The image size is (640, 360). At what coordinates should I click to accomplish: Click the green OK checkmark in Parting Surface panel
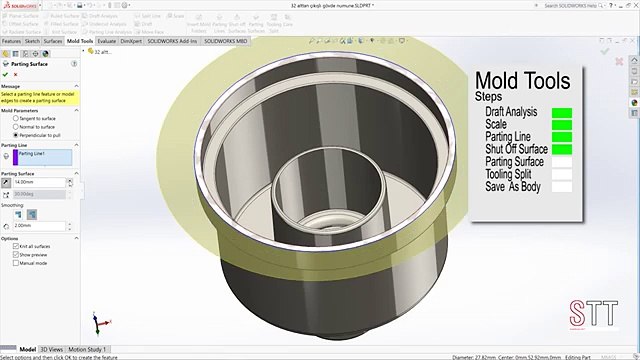[x=5, y=74]
